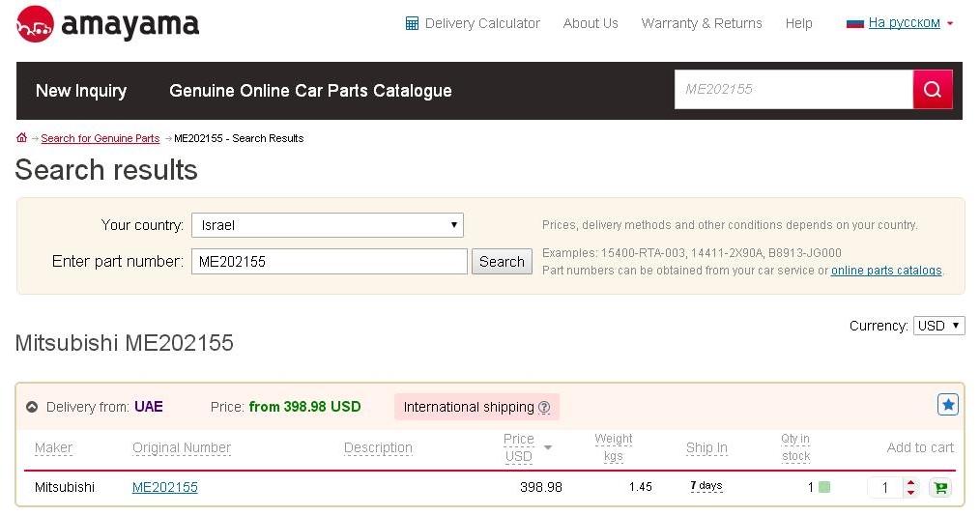This screenshot has height=516, width=980.
Task: Sort by Price USD column header
Action: click(519, 447)
